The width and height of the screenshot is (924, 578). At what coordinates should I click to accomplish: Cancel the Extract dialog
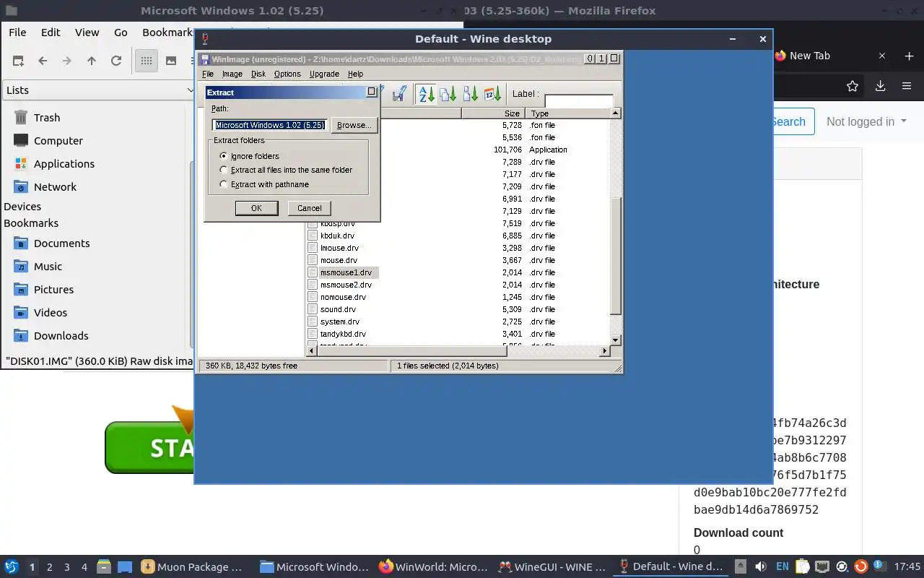pyautogui.click(x=310, y=208)
